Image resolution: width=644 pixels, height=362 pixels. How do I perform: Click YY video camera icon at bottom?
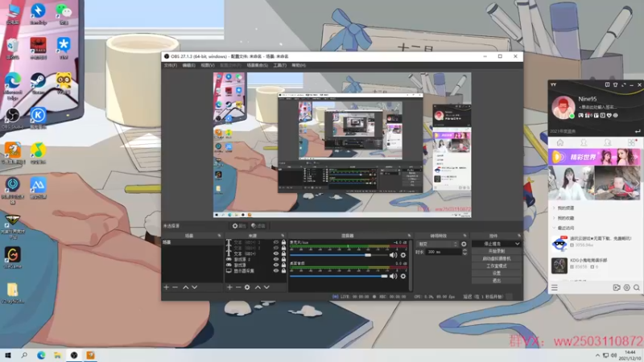coord(617,288)
